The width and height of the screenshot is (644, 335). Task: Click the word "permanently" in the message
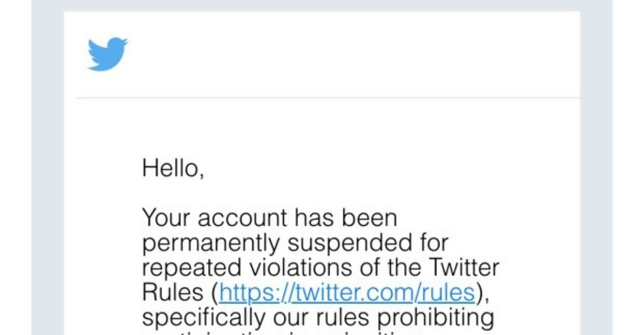coord(211,244)
